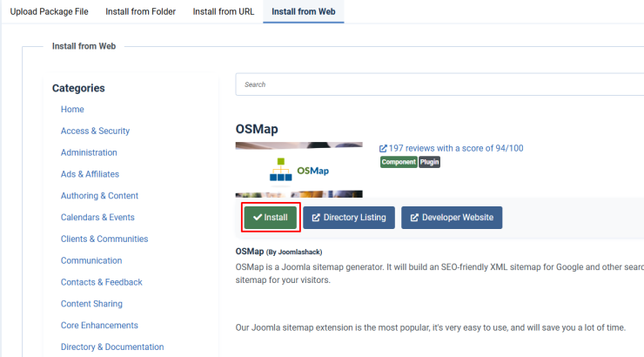Open Calendars & Events category

pyautogui.click(x=97, y=218)
